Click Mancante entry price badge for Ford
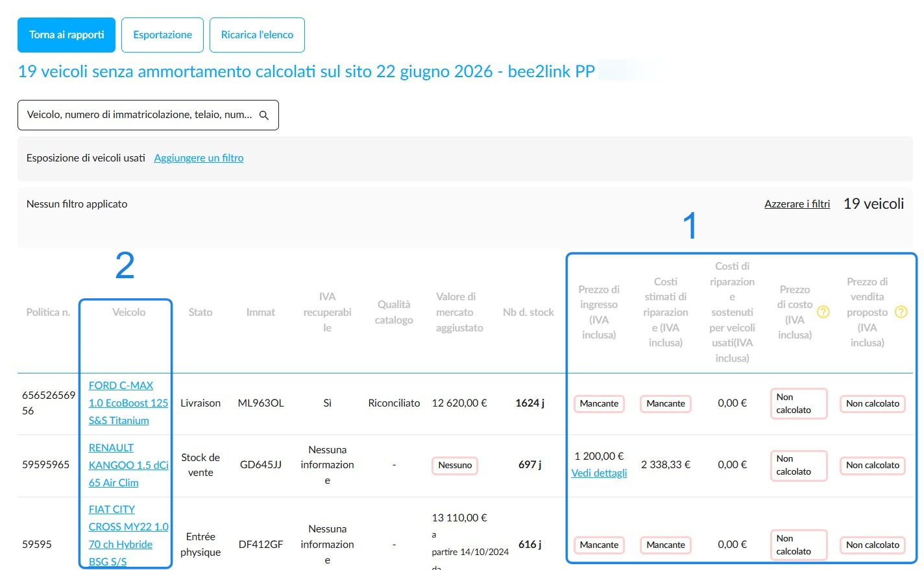Screen dimensions: 924x570 click(599, 403)
